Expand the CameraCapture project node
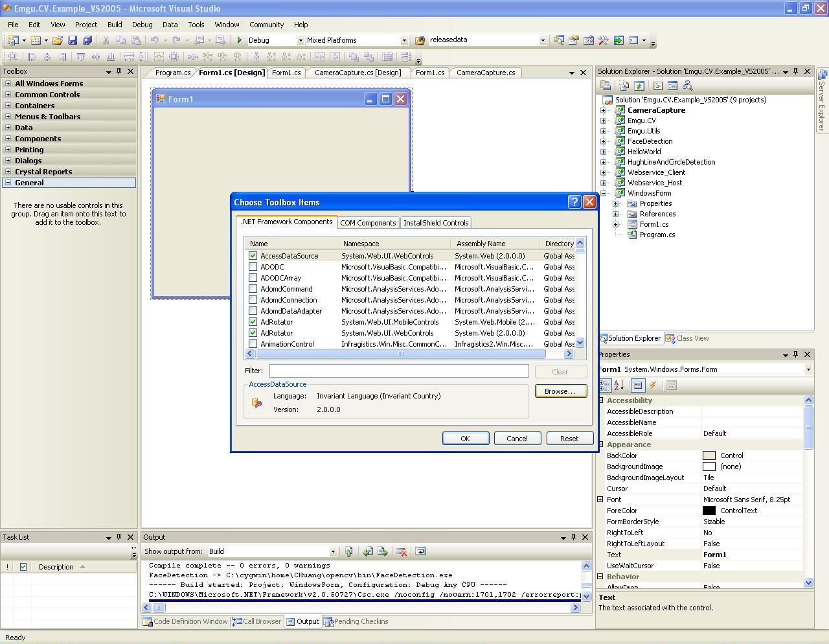 coord(604,110)
